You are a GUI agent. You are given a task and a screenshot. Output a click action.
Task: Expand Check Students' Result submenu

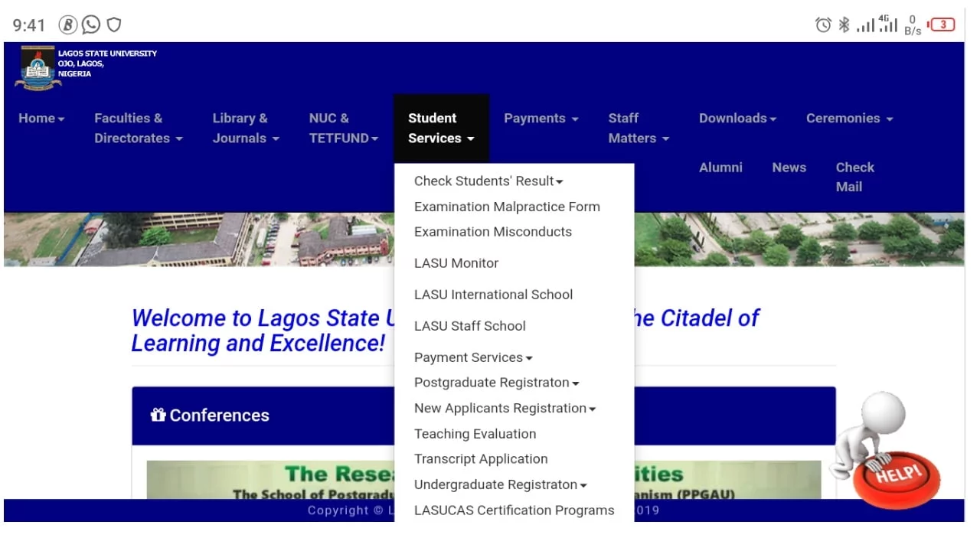pyautogui.click(x=488, y=181)
